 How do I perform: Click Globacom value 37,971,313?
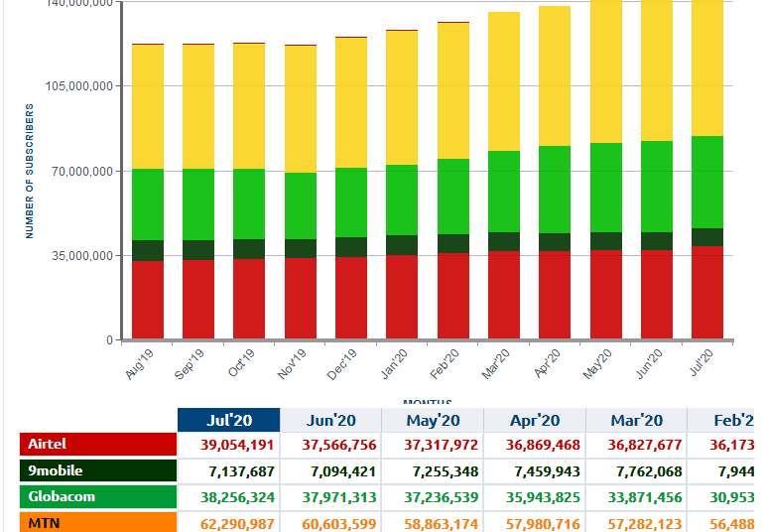pyautogui.click(x=339, y=497)
